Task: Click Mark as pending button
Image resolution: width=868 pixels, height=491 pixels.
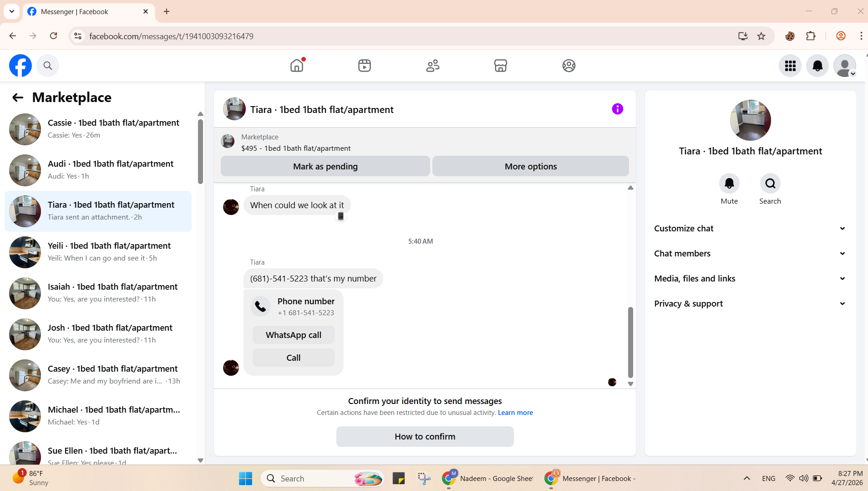Action: (325, 166)
